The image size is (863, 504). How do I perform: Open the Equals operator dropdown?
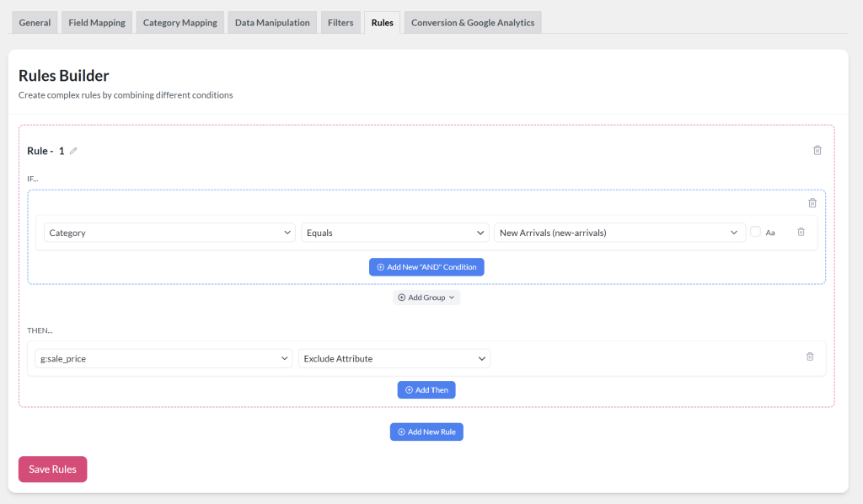click(x=394, y=231)
